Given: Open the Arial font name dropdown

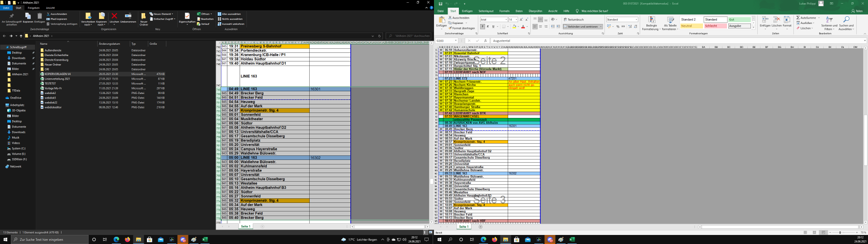Looking at the screenshot, I should point(506,20).
